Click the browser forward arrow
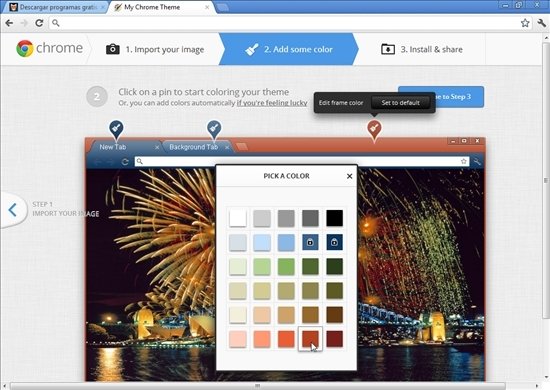This screenshot has width=550, height=390. click(x=24, y=23)
